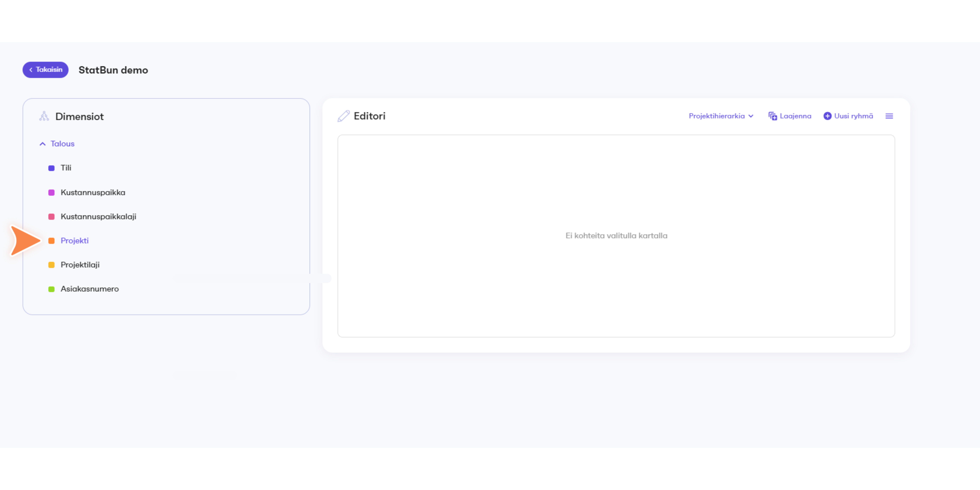This screenshot has height=490, width=980.
Task: Click the purple Kustannuspaikka color swatch
Action: tap(51, 193)
